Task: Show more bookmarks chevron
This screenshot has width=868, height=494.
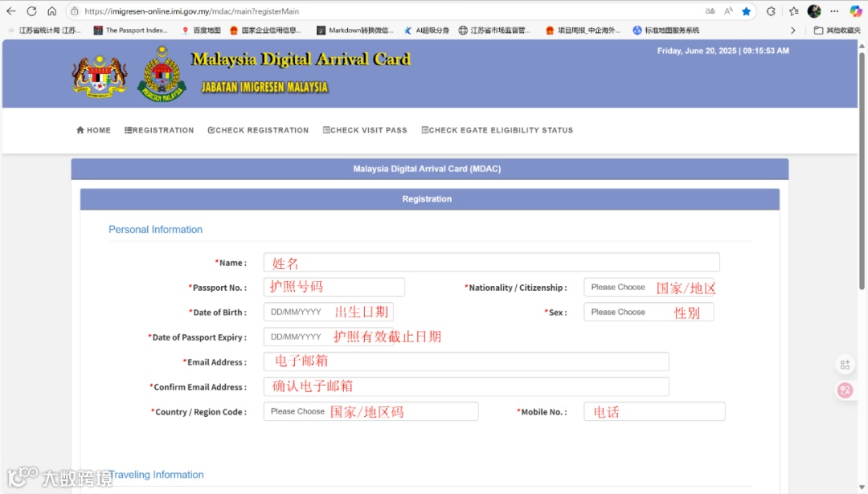Action: (x=793, y=31)
